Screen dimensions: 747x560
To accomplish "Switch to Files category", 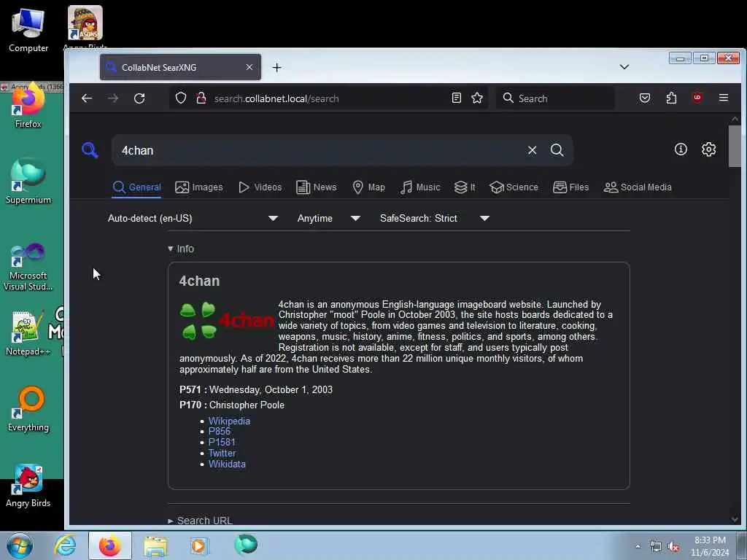I will click(x=570, y=187).
